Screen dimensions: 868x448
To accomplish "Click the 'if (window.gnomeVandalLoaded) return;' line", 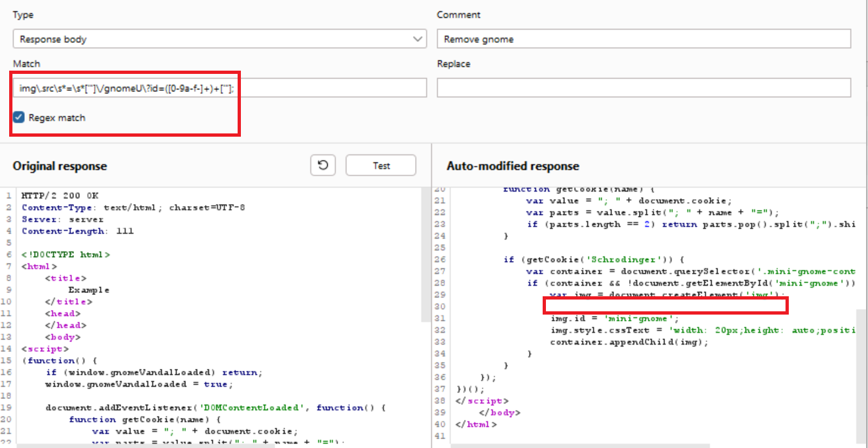I will pyautogui.click(x=154, y=372).
